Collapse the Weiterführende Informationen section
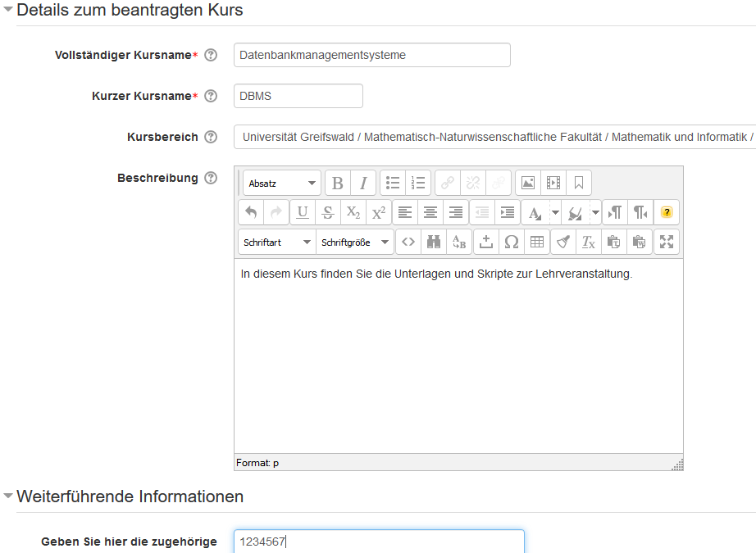This screenshot has width=756, height=553. coord(8,496)
